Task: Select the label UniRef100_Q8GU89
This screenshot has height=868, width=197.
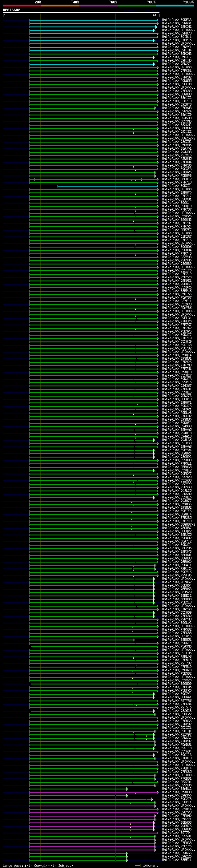Action: 176,264
